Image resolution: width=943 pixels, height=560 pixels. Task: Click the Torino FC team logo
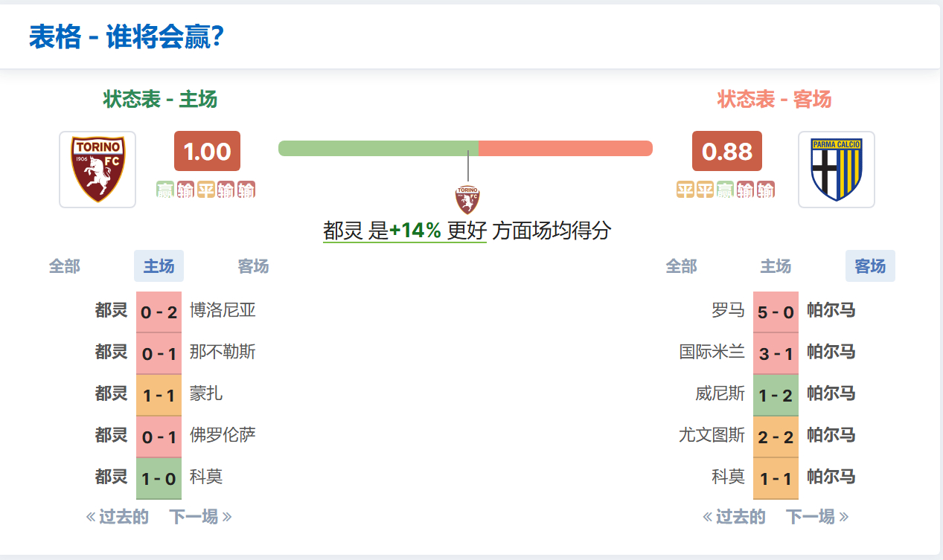(x=98, y=170)
